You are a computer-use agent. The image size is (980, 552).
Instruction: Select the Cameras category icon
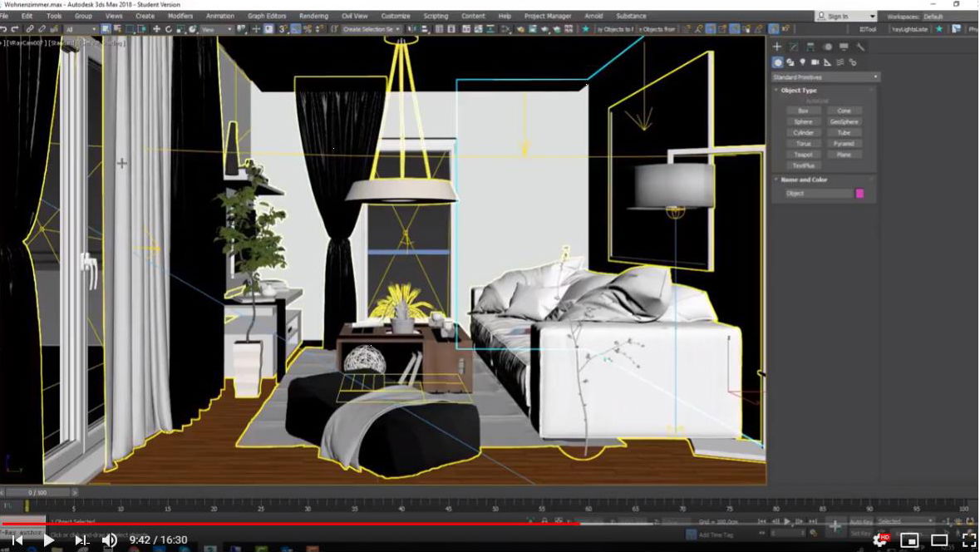click(x=815, y=62)
